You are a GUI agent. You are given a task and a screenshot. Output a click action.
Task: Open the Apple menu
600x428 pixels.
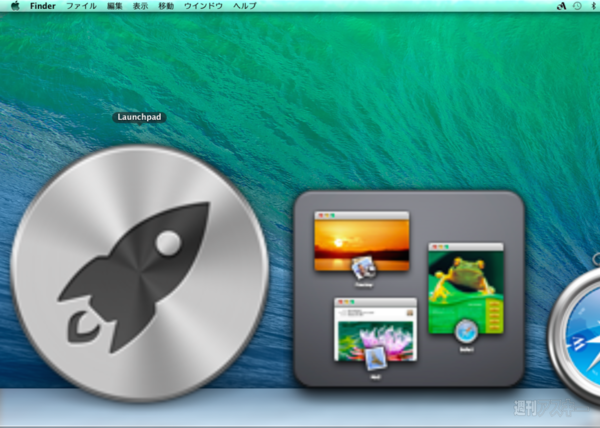click(15, 6)
